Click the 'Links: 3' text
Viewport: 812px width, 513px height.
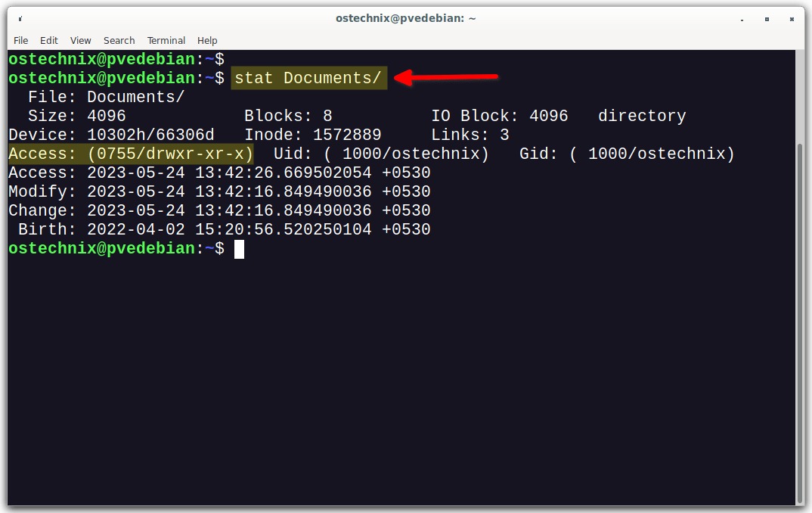(470, 135)
